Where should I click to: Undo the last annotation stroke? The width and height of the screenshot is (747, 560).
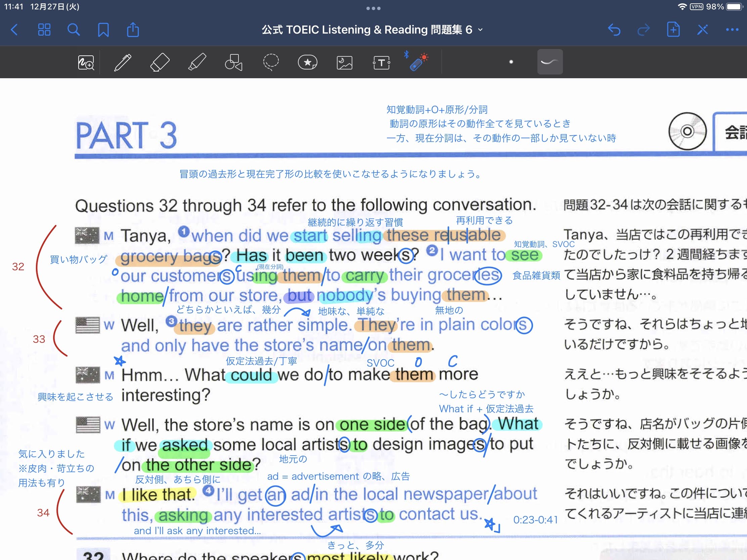pos(614,30)
